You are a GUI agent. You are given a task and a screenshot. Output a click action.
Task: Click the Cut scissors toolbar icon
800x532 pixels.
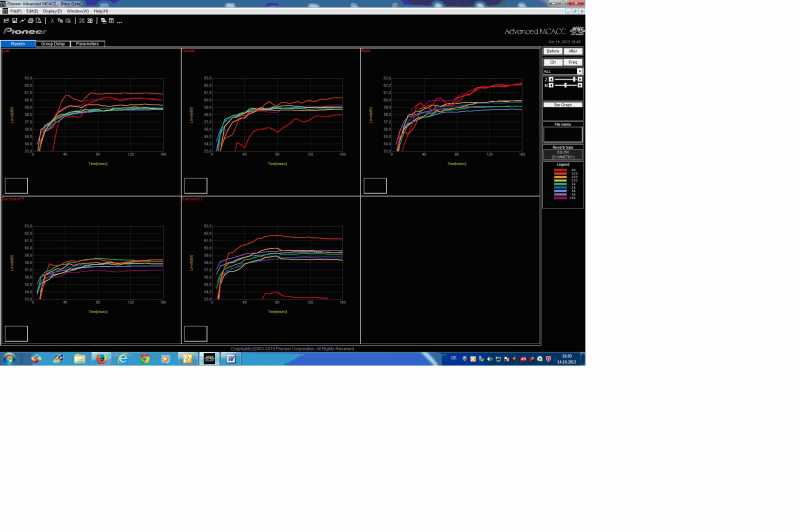[x=53, y=20]
